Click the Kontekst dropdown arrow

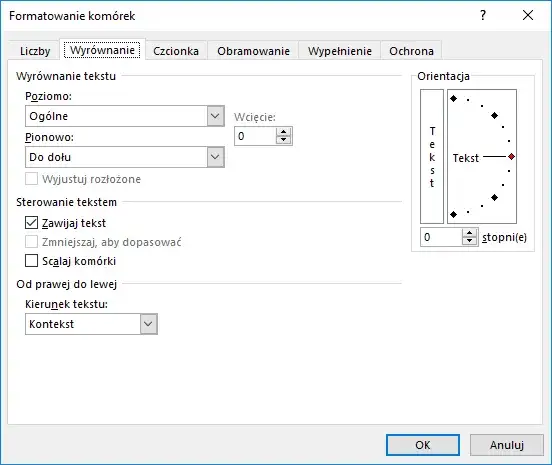point(149,324)
